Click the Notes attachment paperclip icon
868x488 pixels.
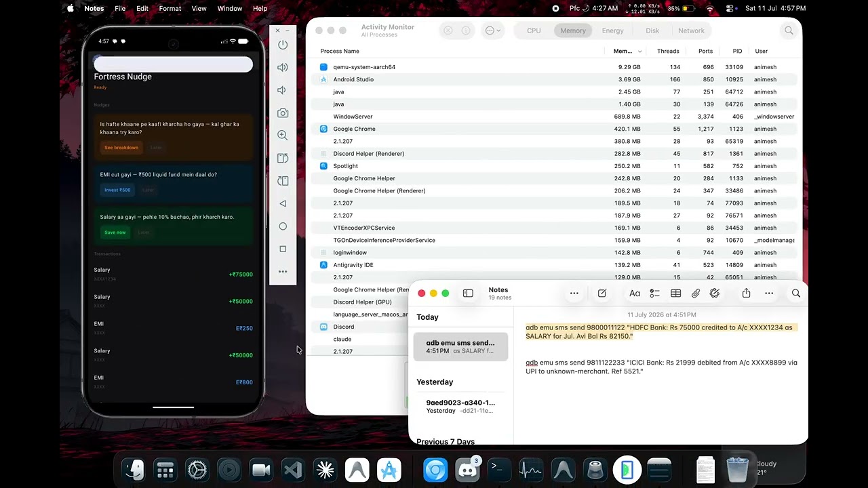[696, 293]
